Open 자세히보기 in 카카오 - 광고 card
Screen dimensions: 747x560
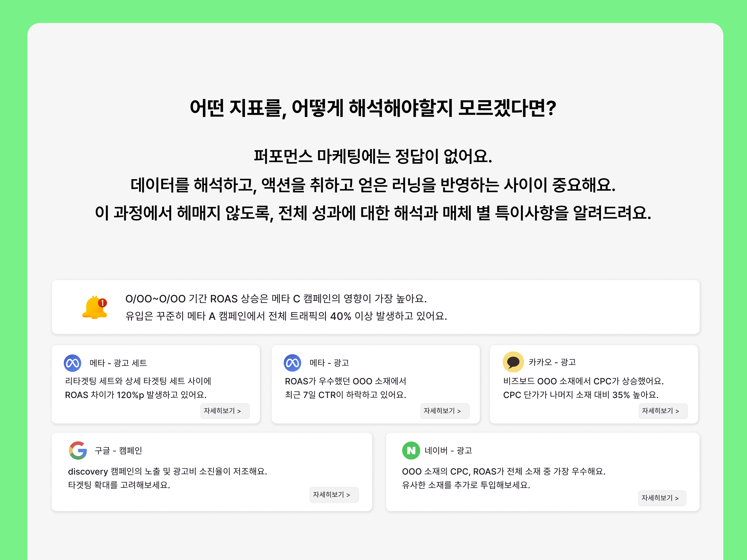pyautogui.click(x=663, y=411)
